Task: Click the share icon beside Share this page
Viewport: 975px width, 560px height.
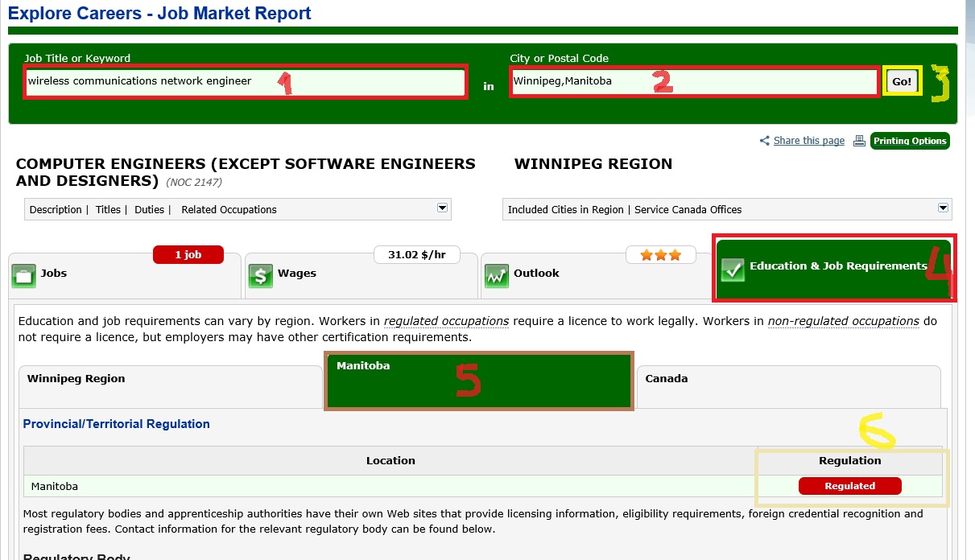Action: [765, 142]
